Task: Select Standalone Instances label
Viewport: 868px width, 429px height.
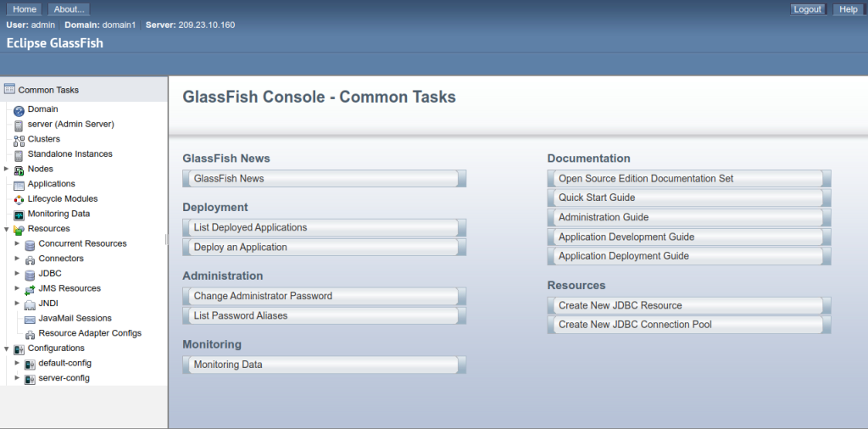Action: point(70,154)
